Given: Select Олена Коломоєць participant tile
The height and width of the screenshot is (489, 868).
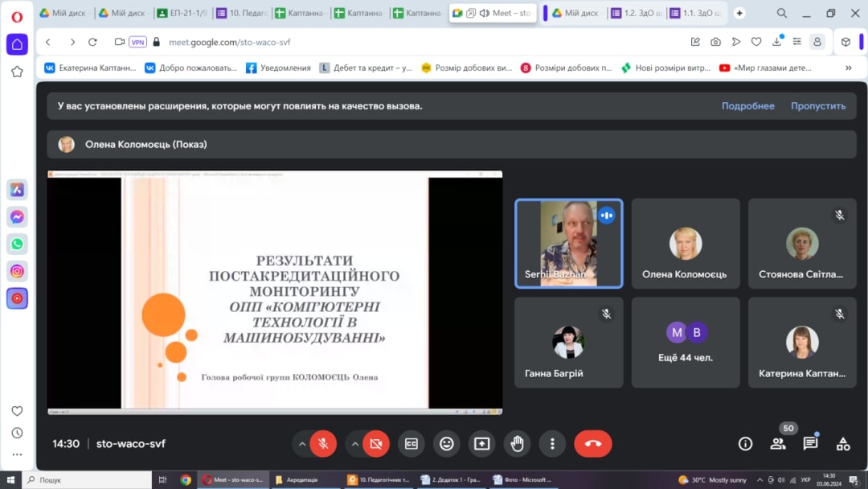Looking at the screenshot, I should [x=686, y=243].
